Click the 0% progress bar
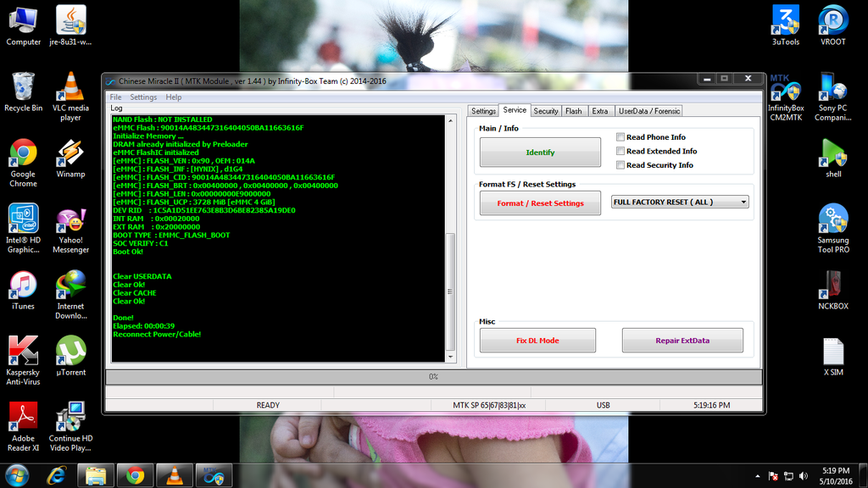Viewport: 868px width, 488px height. click(434, 376)
